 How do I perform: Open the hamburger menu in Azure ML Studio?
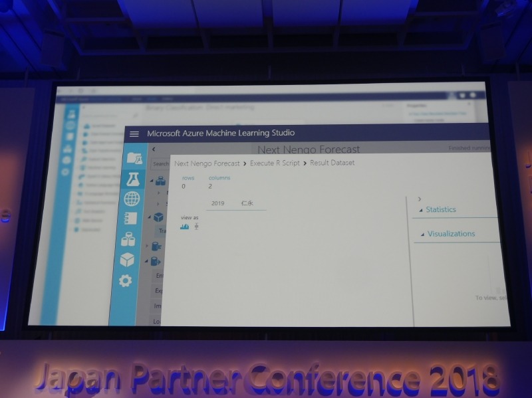pos(134,134)
